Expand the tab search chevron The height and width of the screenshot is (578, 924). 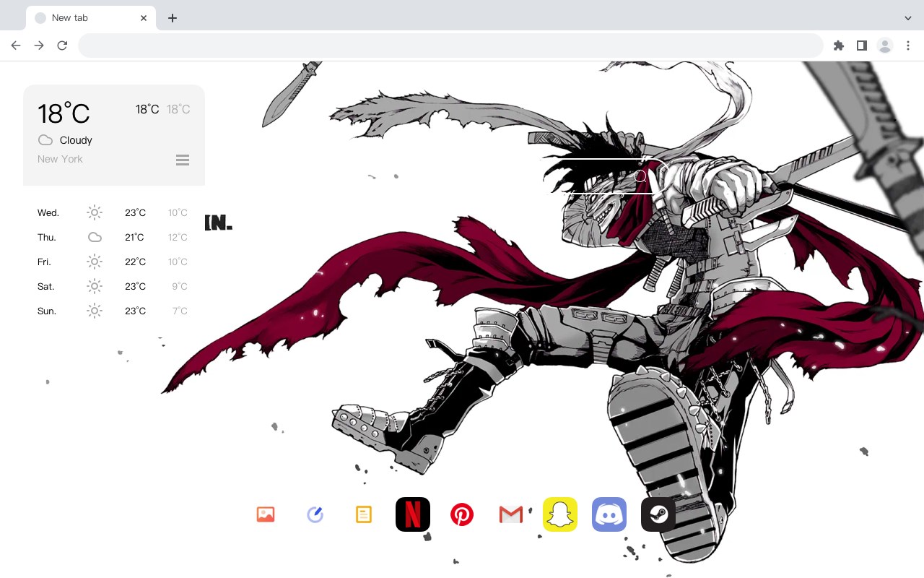click(x=908, y=18)
